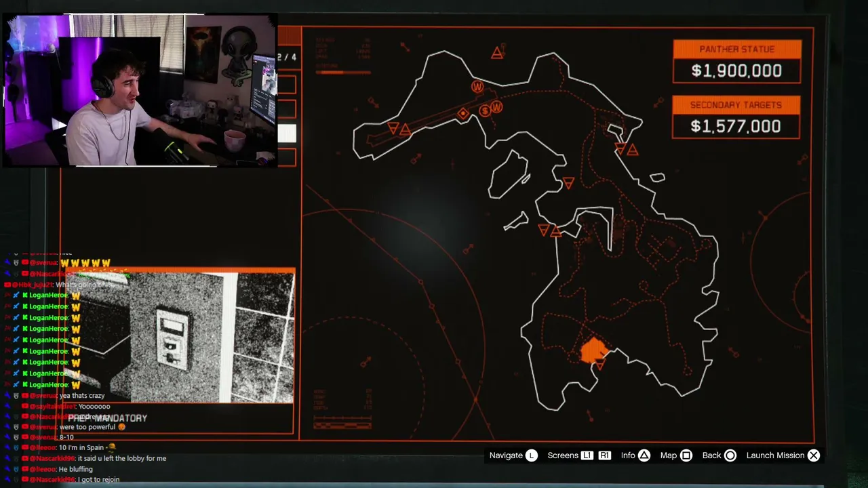The image size is (868, 488).
Task: Click the message 'it said u left the lobby for me'
Action: pos(122,458)
